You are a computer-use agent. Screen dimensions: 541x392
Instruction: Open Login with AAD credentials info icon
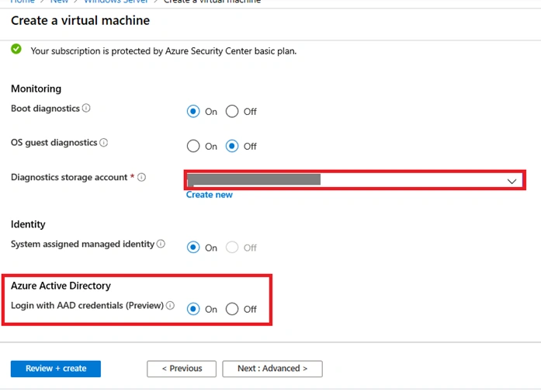[170, 305]
